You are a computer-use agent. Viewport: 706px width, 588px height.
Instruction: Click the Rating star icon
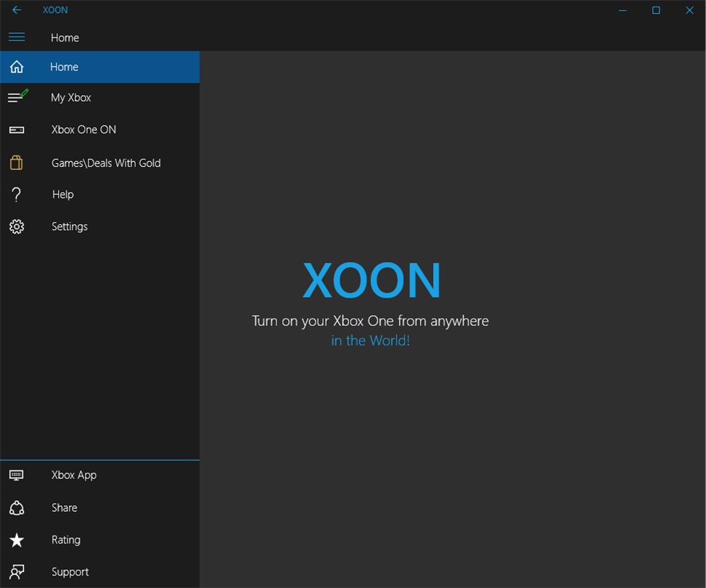click(x=17, y=540)
